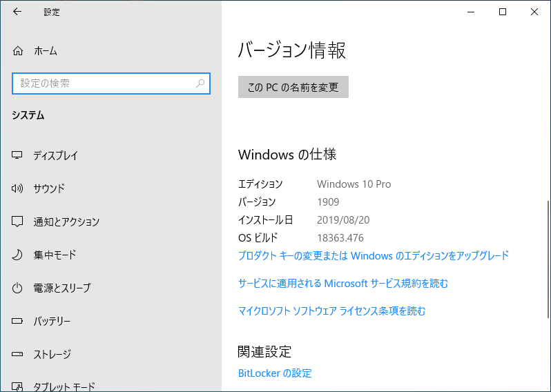Open BitLocker の設定 link
The height and width of the screenshot is (392, 551).
tap(275, 373)
